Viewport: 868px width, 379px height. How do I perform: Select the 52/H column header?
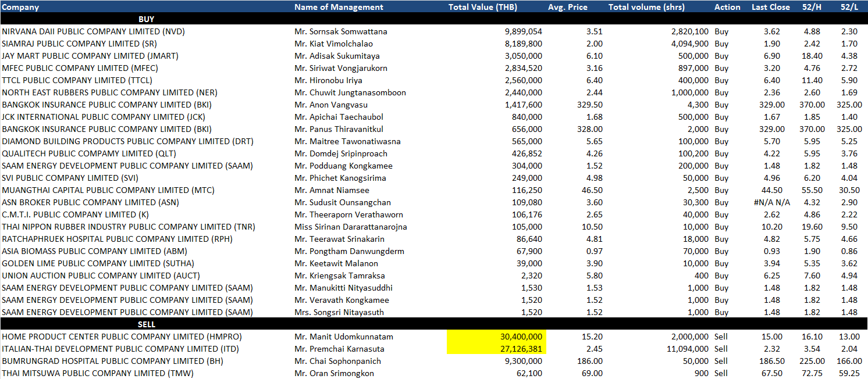[811, 7]
